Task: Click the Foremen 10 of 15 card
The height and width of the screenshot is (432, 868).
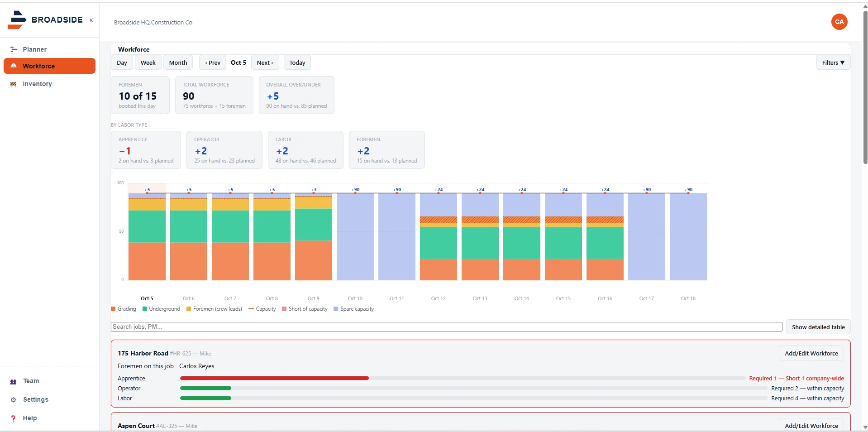Action: [x=140, y=95]
